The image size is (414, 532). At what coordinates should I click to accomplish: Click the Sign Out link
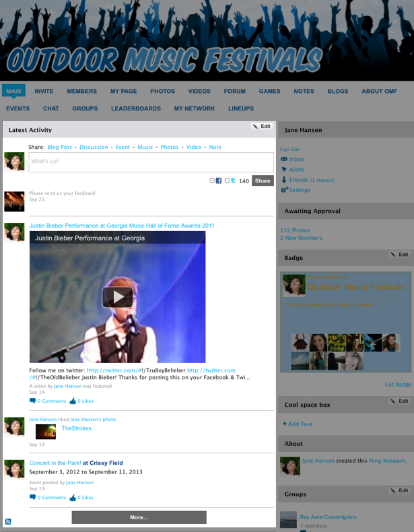289,149
